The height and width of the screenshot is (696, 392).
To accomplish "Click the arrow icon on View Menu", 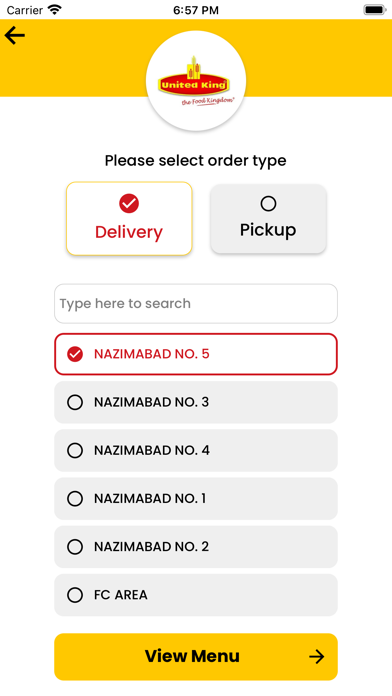I will click(x=317, y=656).
